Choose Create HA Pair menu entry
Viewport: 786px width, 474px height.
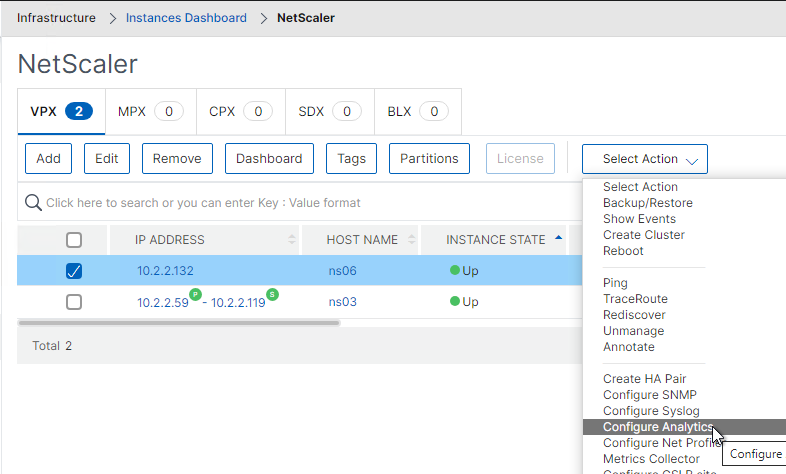point(644,379)
